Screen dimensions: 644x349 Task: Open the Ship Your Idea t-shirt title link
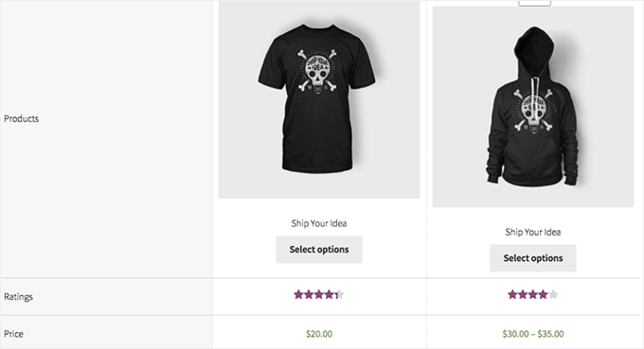pyautogui.click(x=319, y=223)
